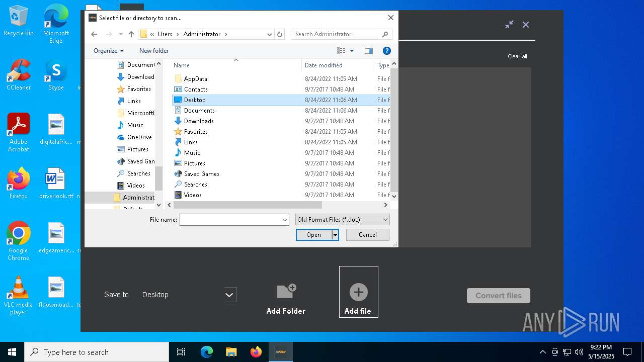Image resolution: width=644 pixels, height=362 pixels.
Task: Click Task View taskbar button
Action: (181, 352)
